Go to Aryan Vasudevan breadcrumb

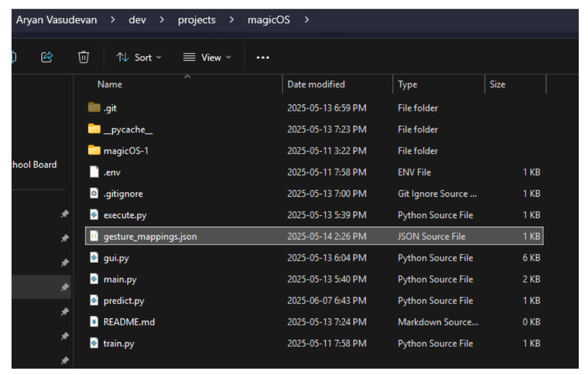56,20
